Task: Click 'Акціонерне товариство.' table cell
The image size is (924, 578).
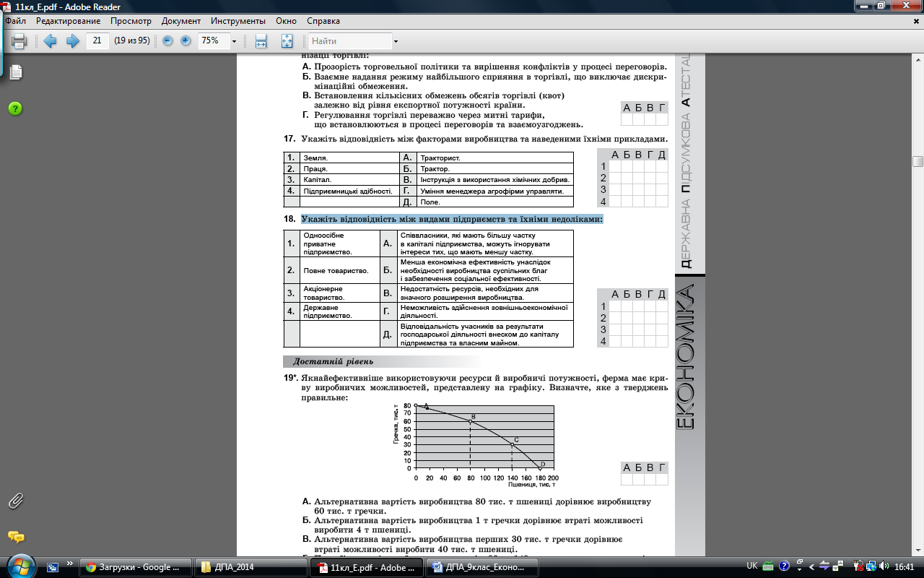Action: [x=339, y=293]
